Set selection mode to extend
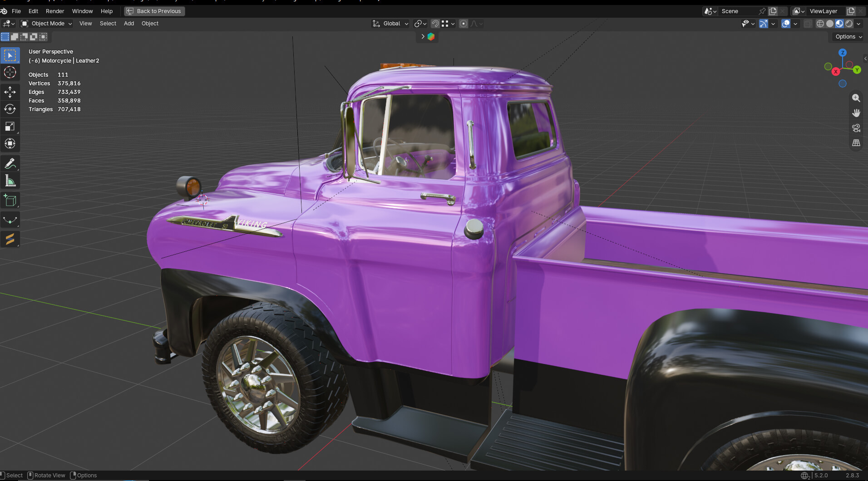 (15, 37)
